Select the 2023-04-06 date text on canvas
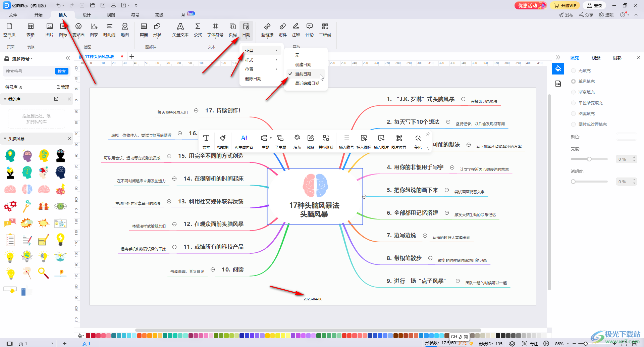The height and width of the screenshot is (347, 644). coord(313,299)
